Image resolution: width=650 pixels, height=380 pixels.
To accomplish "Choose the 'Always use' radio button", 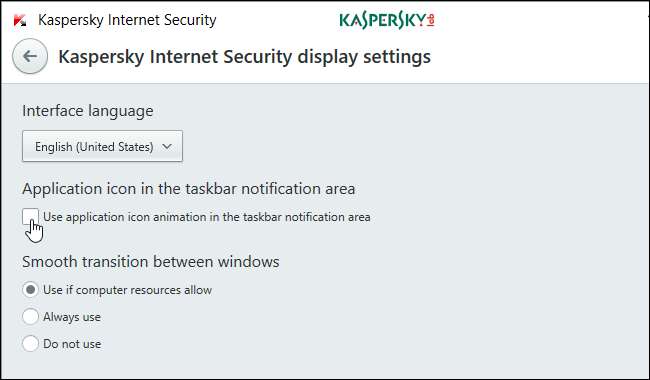I will 30,317.
